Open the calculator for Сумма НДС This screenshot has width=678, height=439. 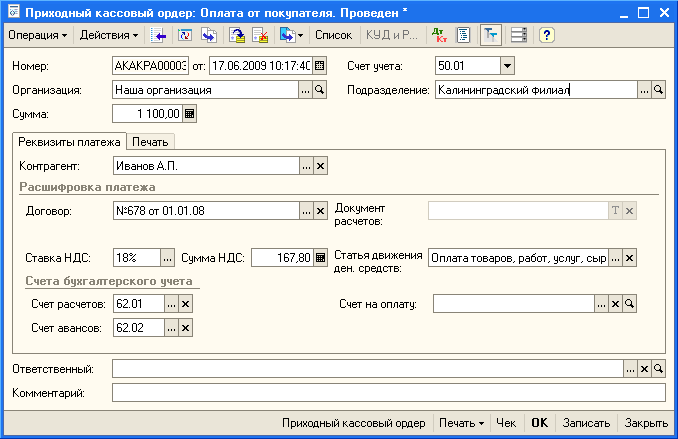tap(320, 258)
